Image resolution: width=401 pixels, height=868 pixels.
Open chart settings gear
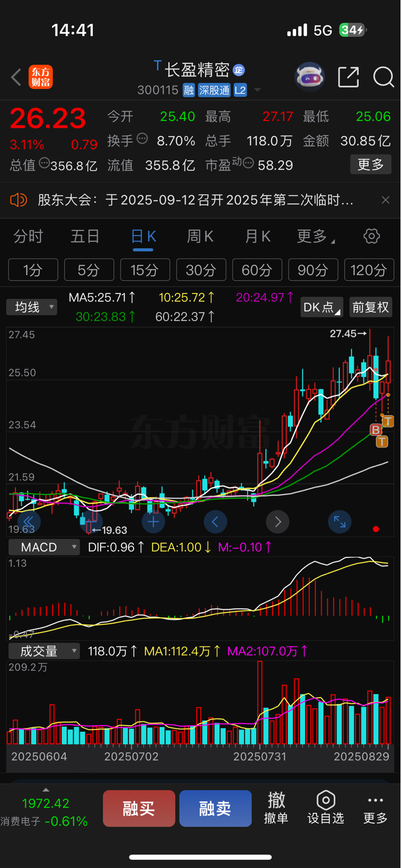point(371,236)
